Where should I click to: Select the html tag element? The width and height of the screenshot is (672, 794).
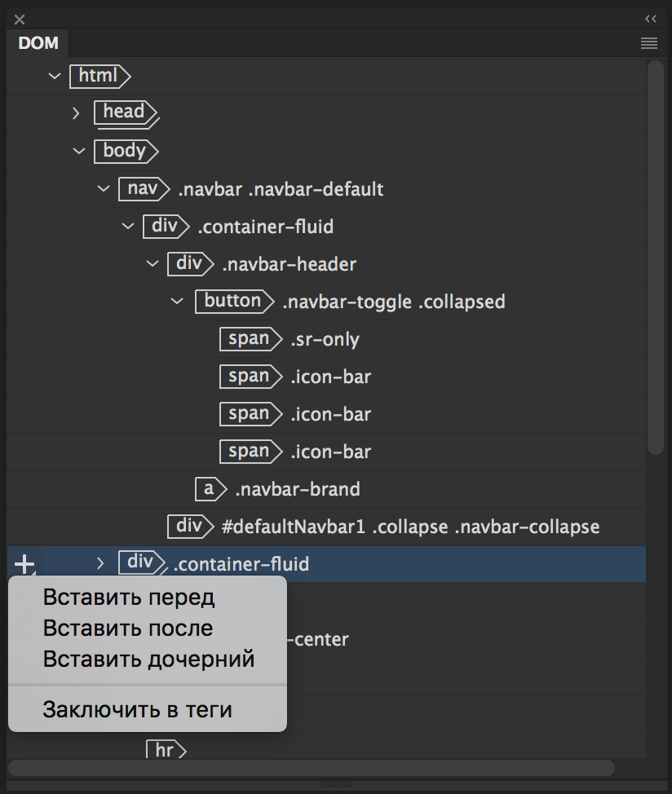click(99, 76)
